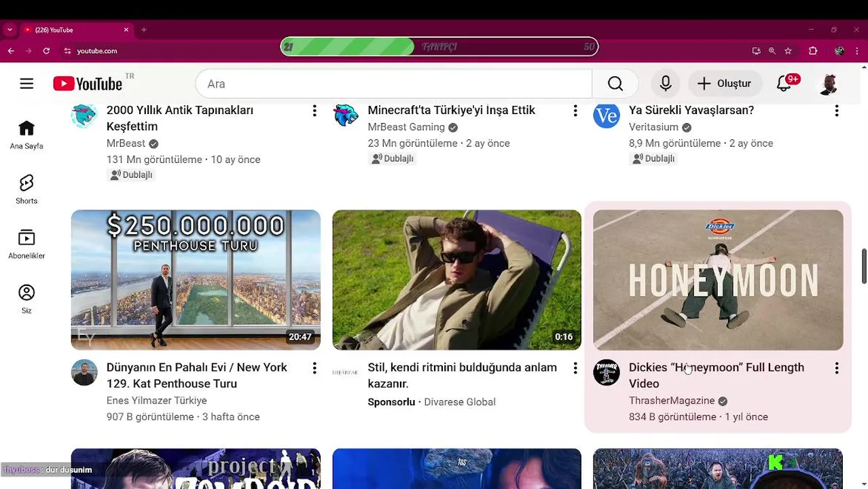
Task: Focus the Ara search field
Action: point(394,84)
